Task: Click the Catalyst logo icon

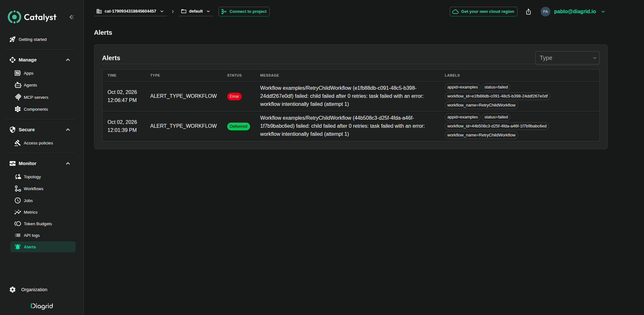Action: tap(14, 17)
